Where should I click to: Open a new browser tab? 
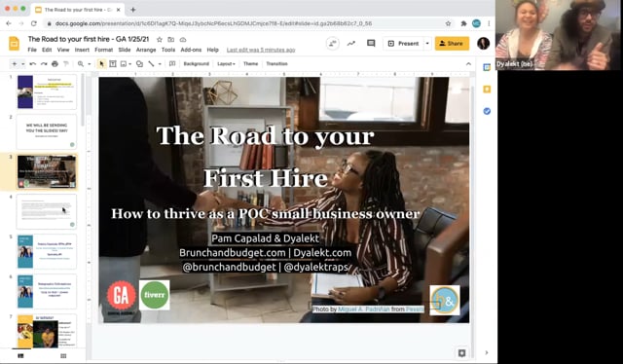[x=133, y=10]
